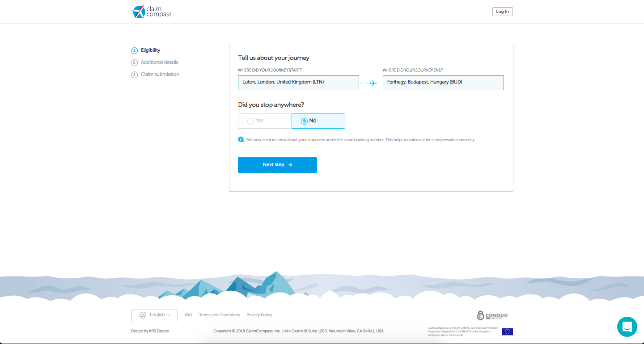Open the Additional details step
This screenshot has height=344, width=644.
click(x=159, y=63)
